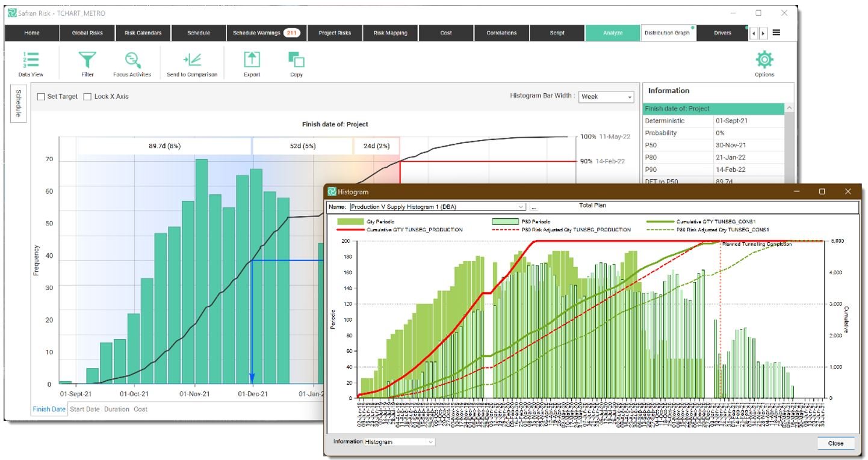Image resolution: width=868 pixels, height=460 pixels.
Task: Enable the Set Target checkbox
Action: (x=42, y=97)
